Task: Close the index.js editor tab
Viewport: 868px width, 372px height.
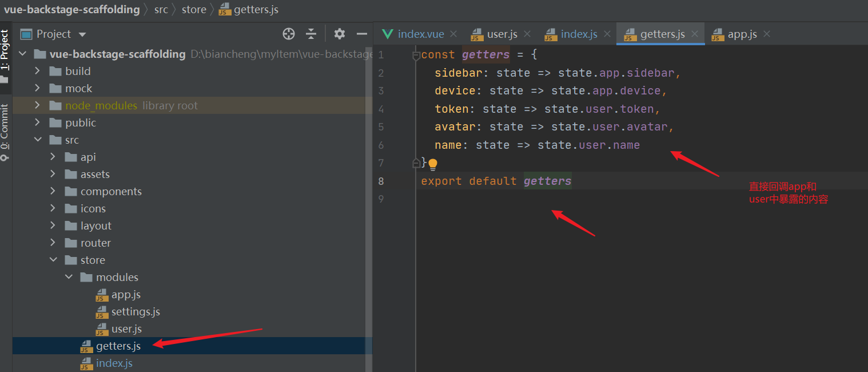Action: (607, 34)
